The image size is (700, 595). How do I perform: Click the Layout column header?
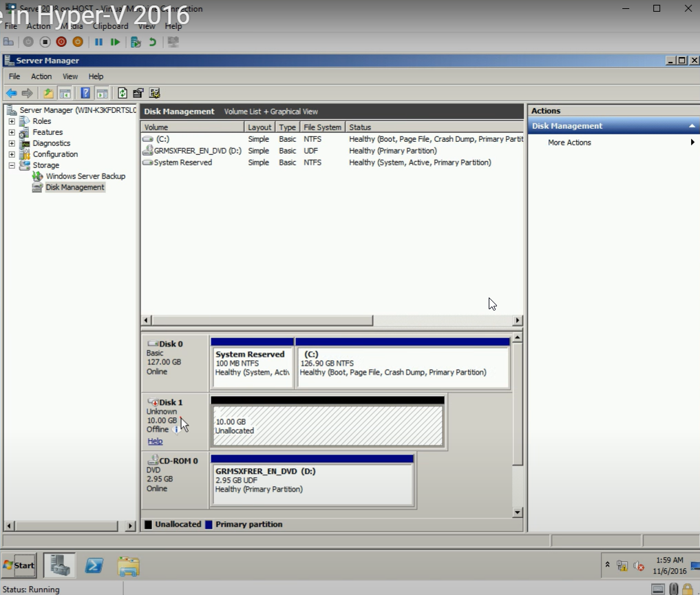[259, 127]
